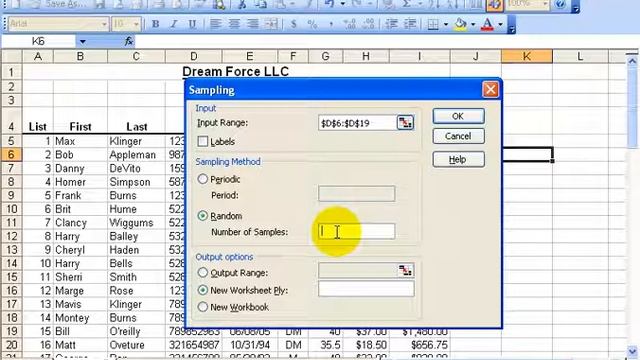This screenshot has width=640, height=360.
Task: Click OK in the Sampling dialog
Action: (458, 116)
